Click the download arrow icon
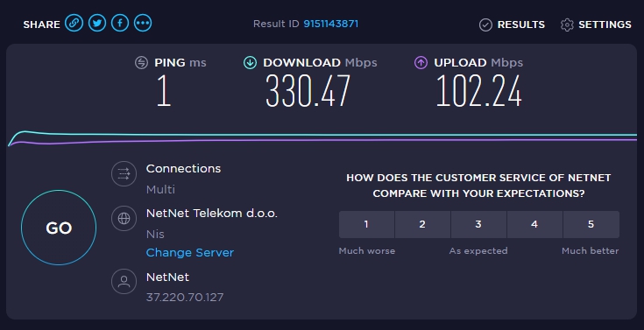Image resolution: width=644 pixels, height=330 pixels. 250,62
